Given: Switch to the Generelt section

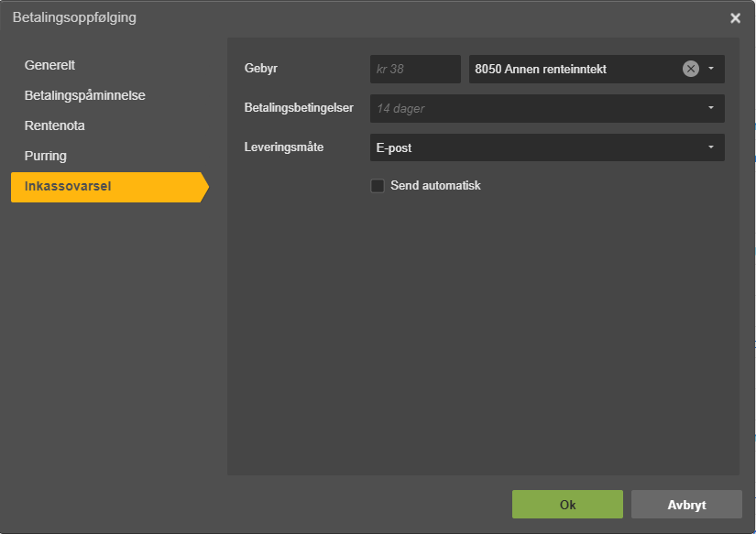Looking at the screenshot, I should coord(49,65).
